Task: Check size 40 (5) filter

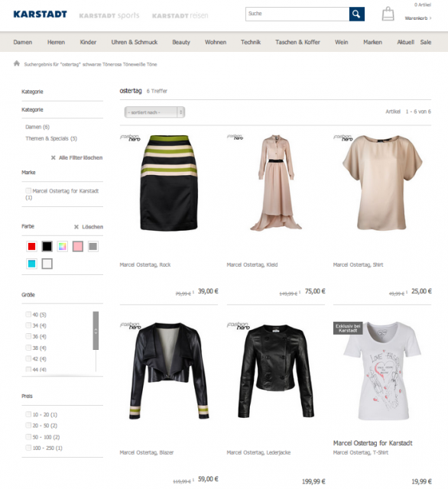Action: 28,314
